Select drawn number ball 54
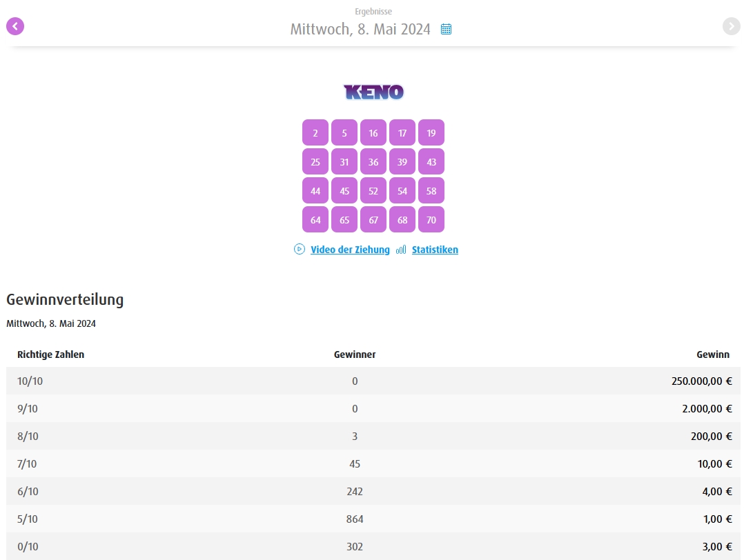Viewport: 744px width, 560px height. pyautogui.click(x=402, y=190)
